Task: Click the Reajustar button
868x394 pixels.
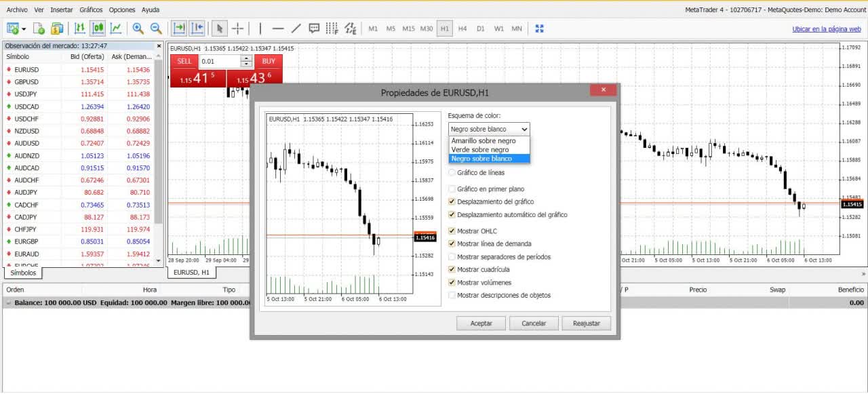Action: pos(587,323)
